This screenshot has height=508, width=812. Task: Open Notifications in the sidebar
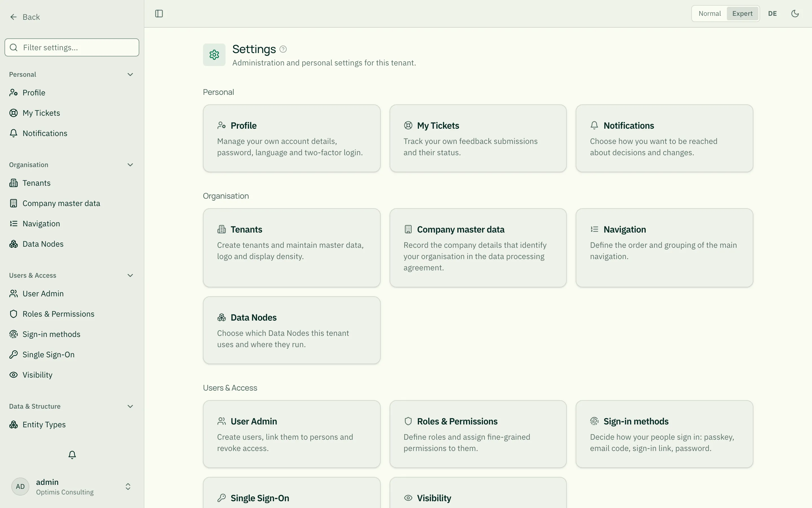(x=72, y=133)
